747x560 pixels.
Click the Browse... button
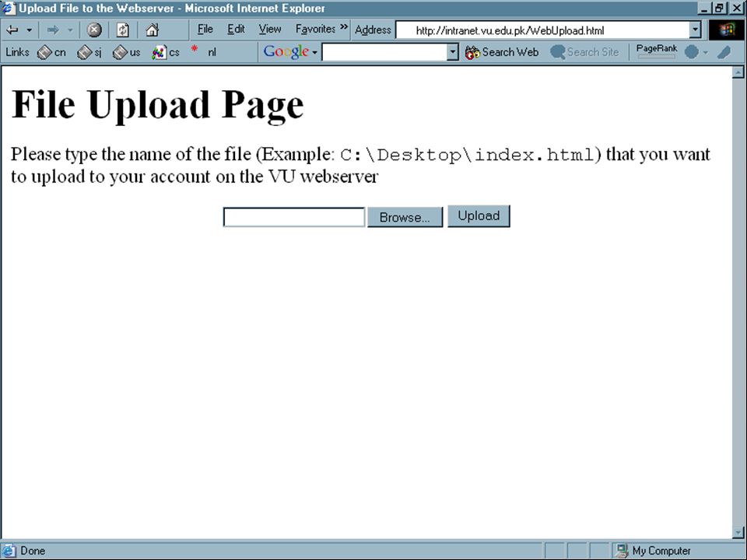point(405,217)
